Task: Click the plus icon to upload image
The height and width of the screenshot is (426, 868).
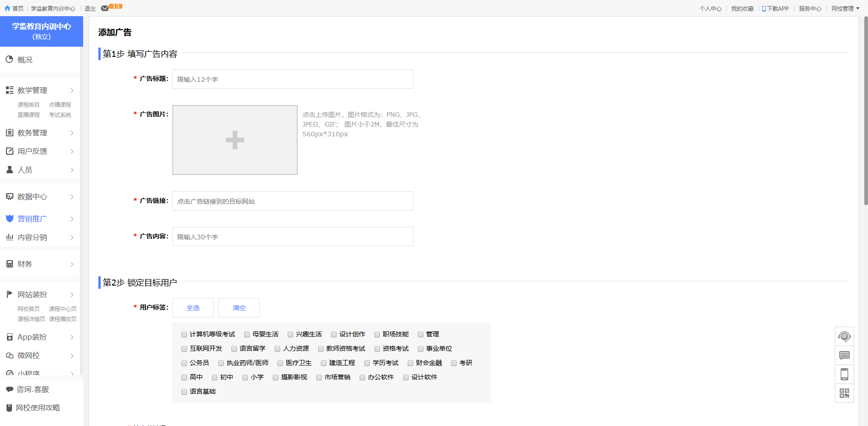Action: tap(235, 140)
